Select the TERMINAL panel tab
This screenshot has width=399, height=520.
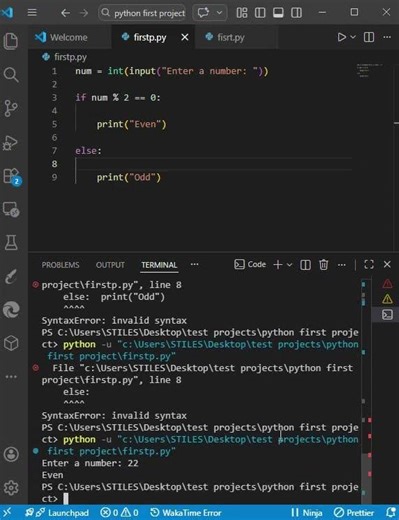[x=159, y=265]
